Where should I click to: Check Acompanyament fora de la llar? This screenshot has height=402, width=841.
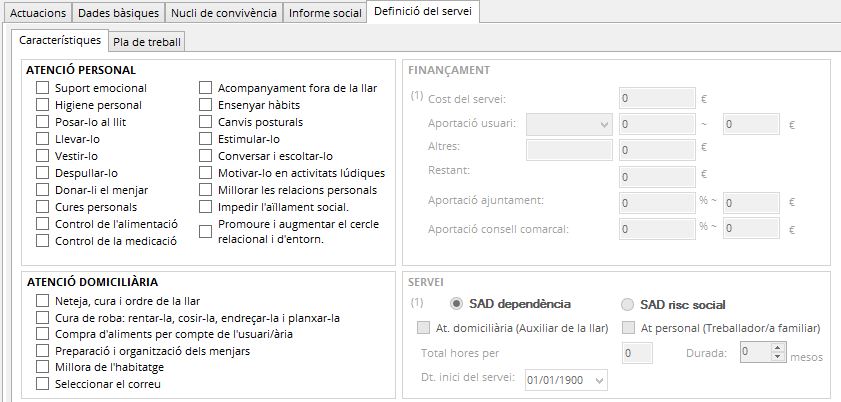[205, 88]
